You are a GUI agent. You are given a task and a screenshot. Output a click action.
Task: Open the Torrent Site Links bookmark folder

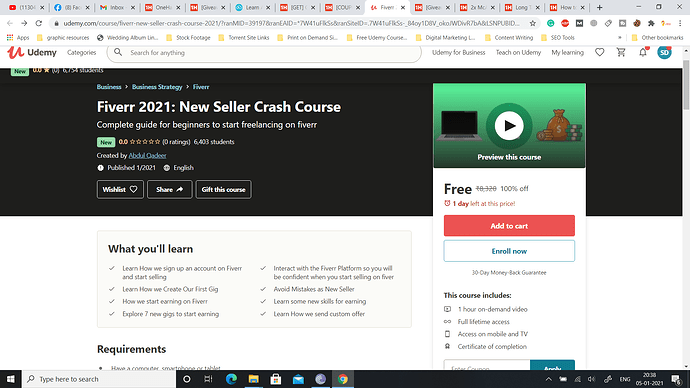tap(244, 38)
